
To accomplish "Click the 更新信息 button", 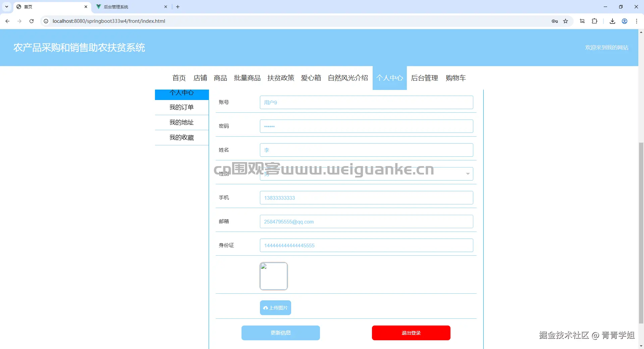I will (x=280, y=333).
